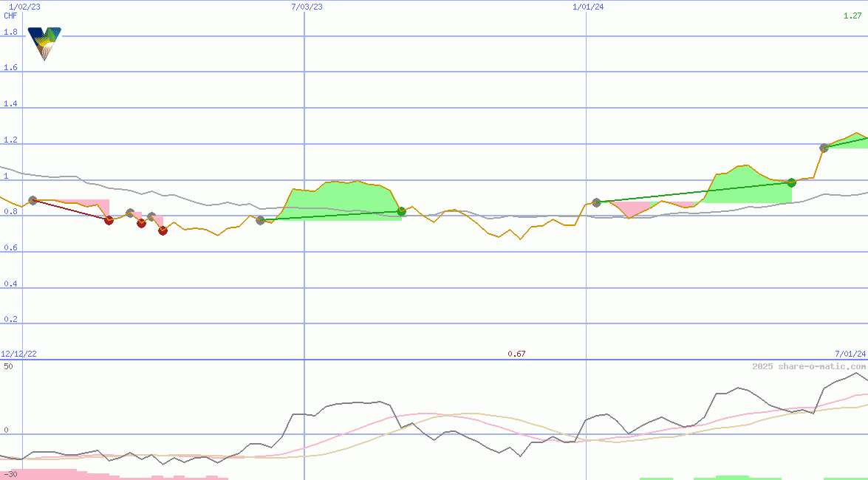Select the gray marker at the trend start

click(33, 199)
